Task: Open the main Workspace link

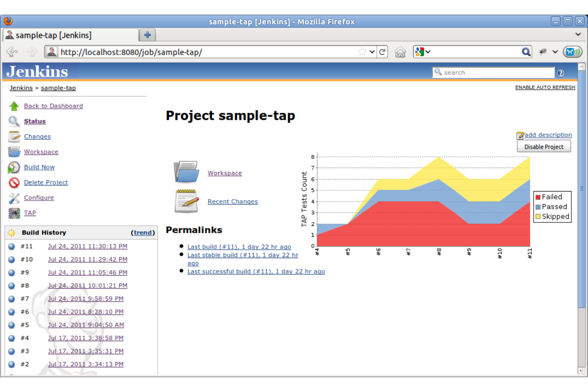Action: pos(224,173)
